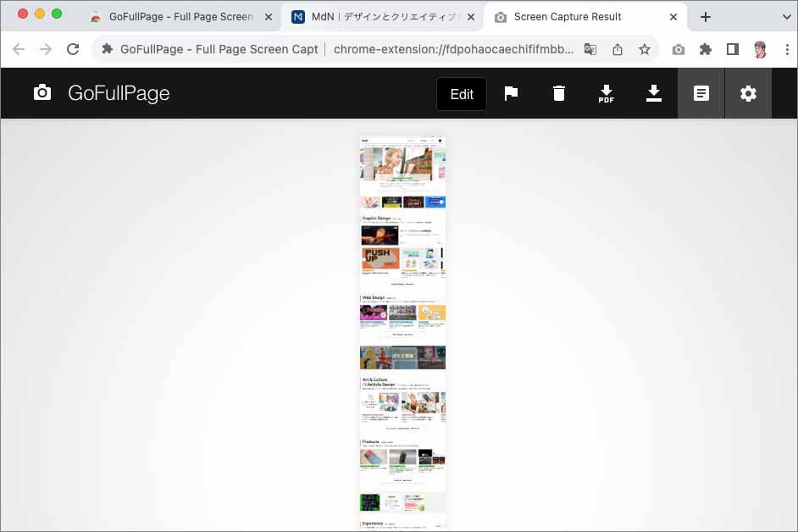Screen dimensions: 798x532
Task: Click the camera extension icon in Chrome toolbar
Action: pos(678,49)
